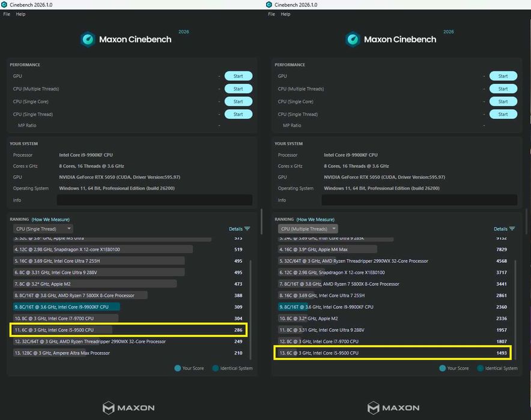Open How We Measure link in right window

tap(315, 220)
